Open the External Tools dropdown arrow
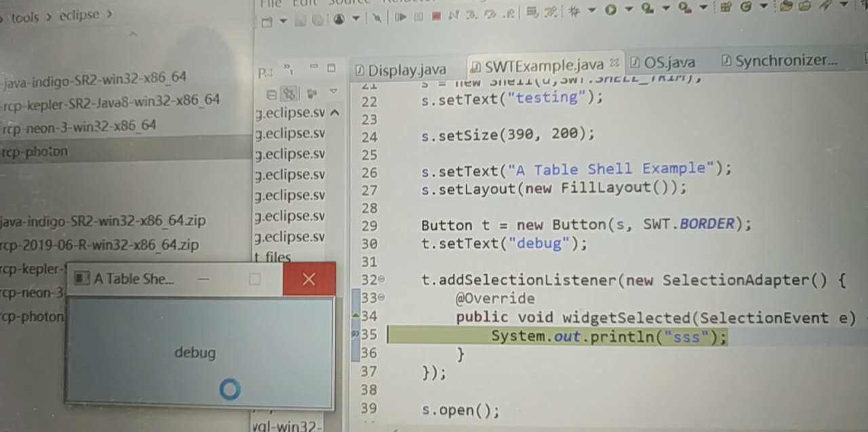 click(703, 7)
